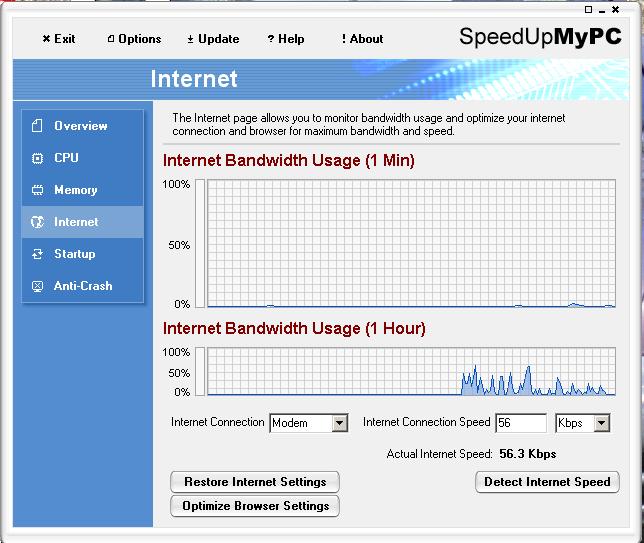Click Optimize Browser Settings button
The height and width of the screenshot is (543, 644).
point(255,506)
